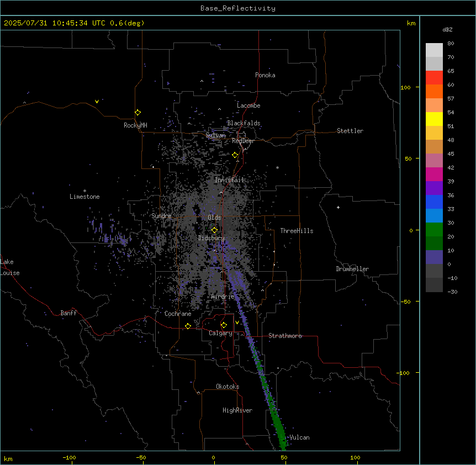Pick the yellow 54-51 dBZ legend color
The image size is (476, 465).
click(x=434, y=119)
